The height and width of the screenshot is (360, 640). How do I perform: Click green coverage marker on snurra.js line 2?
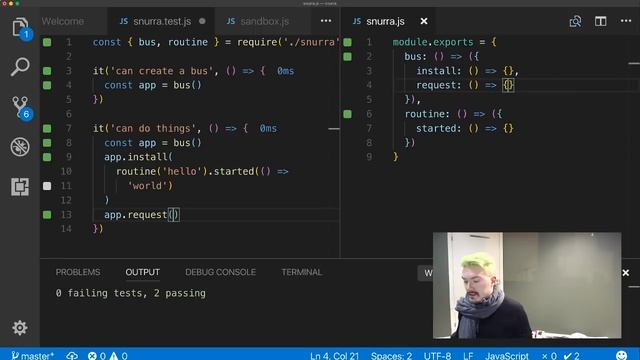pos(347,56)
